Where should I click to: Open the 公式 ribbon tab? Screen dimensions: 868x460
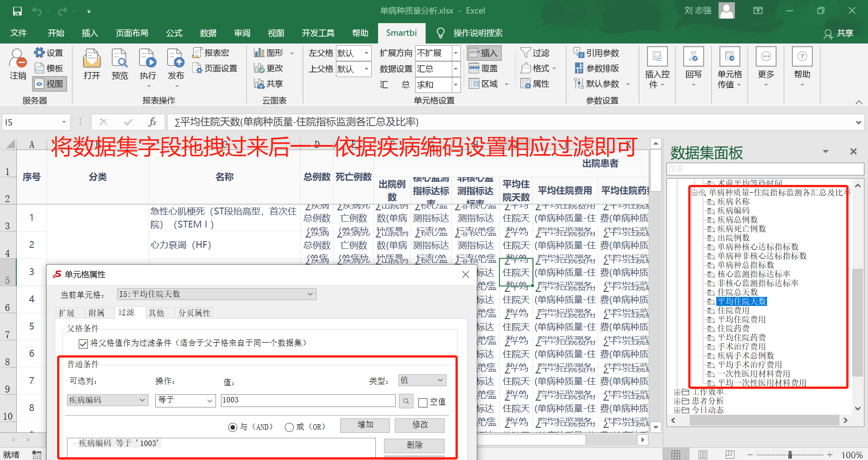(x=174, y=33)
